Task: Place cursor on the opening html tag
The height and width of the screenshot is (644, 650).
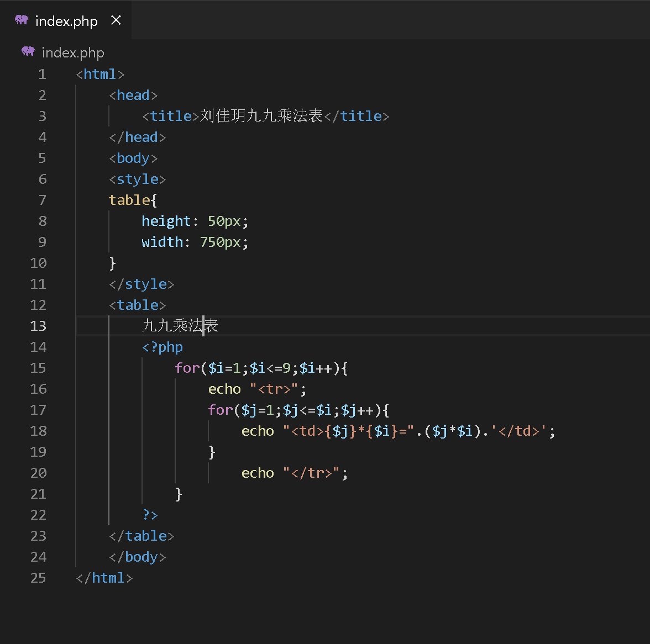Action: pos(100,74)
